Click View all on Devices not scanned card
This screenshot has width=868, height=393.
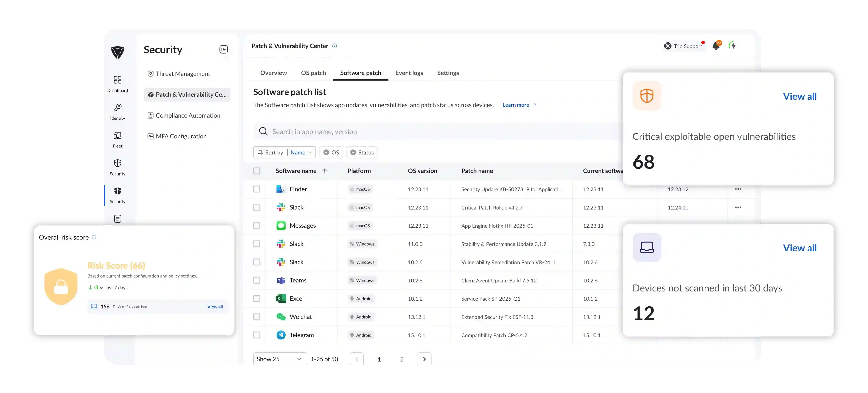(x=800, y=248)
